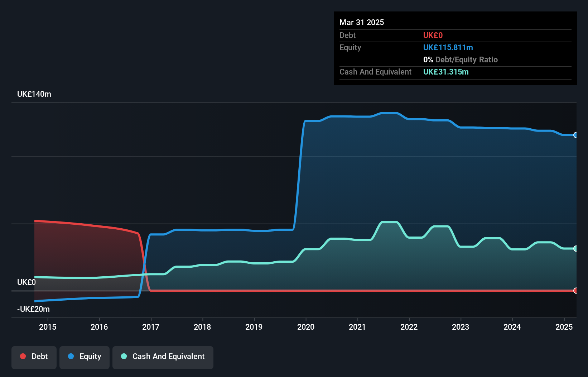
Task: Click the 2018 x-axis label
Action: point(202,327)
